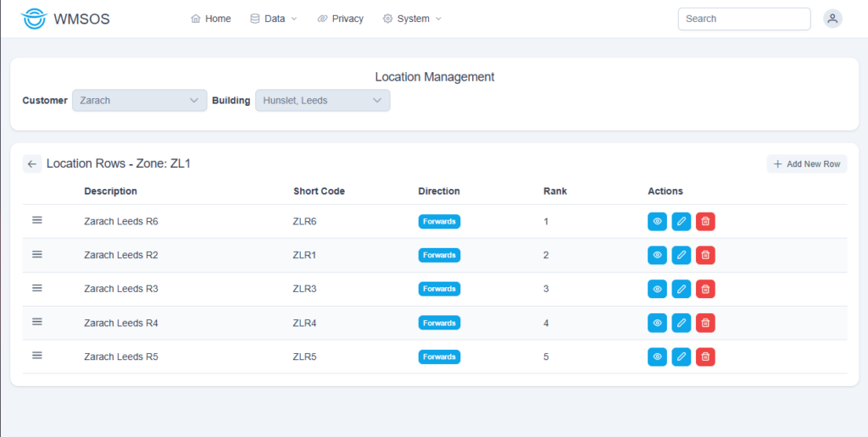Click the back arrow beside Location Rows
The image size is (868, 437).
tap(32, 164)
